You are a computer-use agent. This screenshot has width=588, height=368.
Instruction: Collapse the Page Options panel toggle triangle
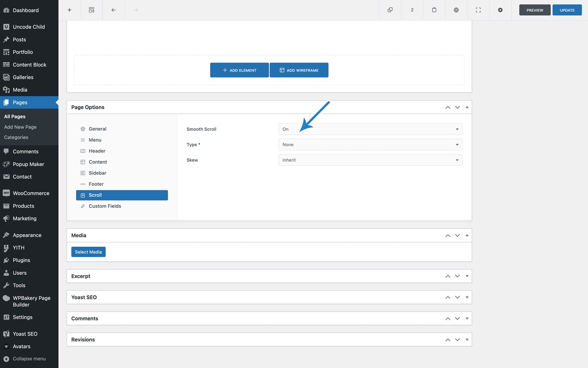(x=467, y=107)
